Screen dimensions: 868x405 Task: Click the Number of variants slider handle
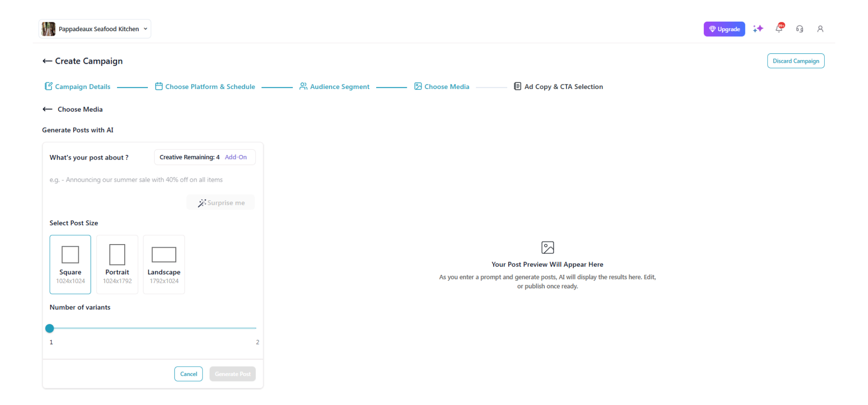click(x=50, y=329)
